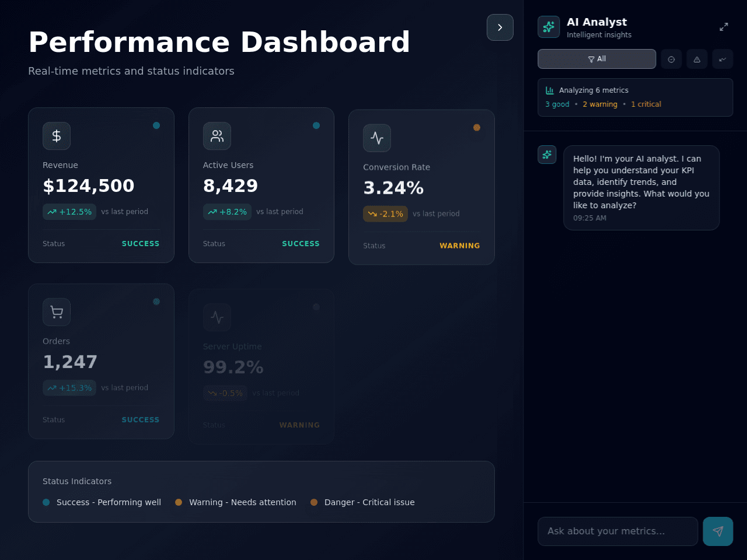Focus the Ask about your metrics field

tap(617, 531)
